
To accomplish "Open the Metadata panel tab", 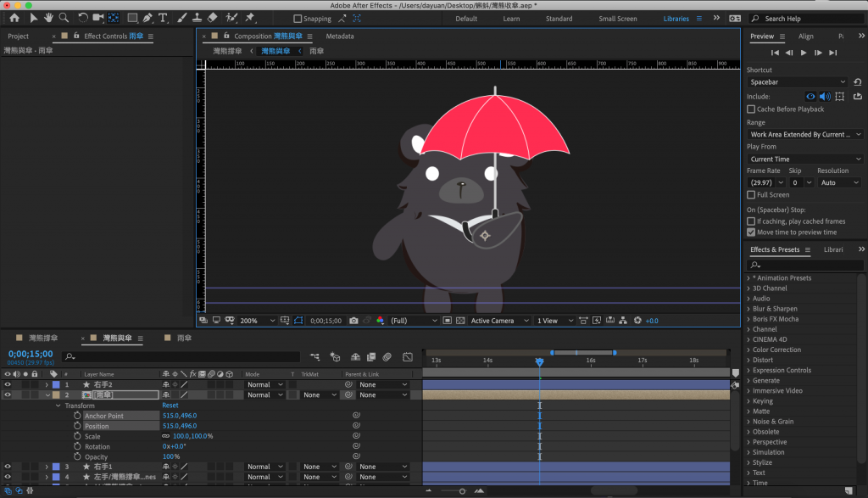I will point(340,36).
